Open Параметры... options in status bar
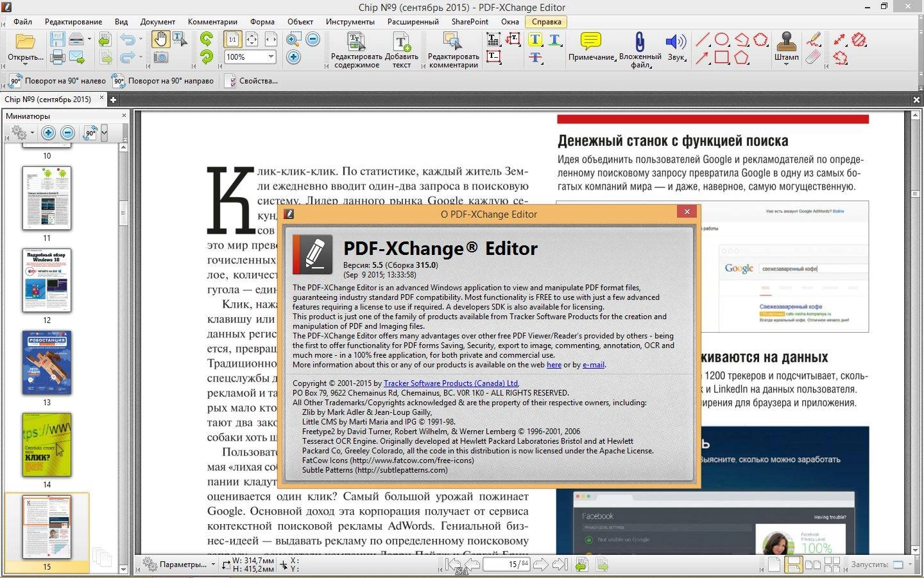The width and height of the screenshot is (924, 578). [178, 564]
